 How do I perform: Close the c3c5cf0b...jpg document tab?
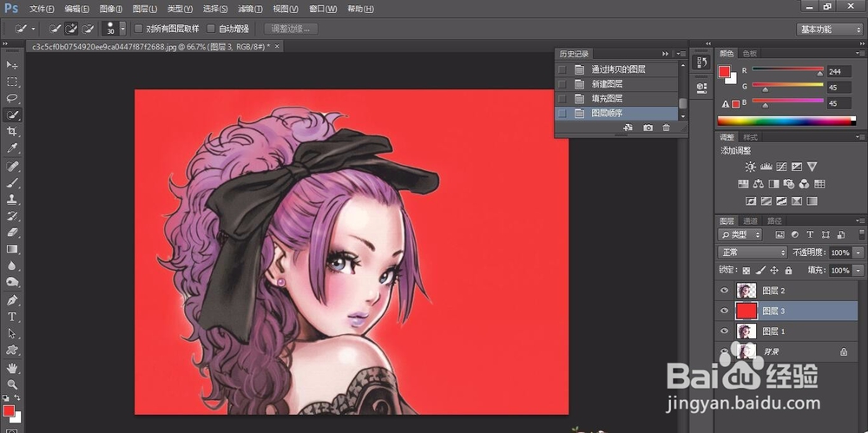[277, 47]
